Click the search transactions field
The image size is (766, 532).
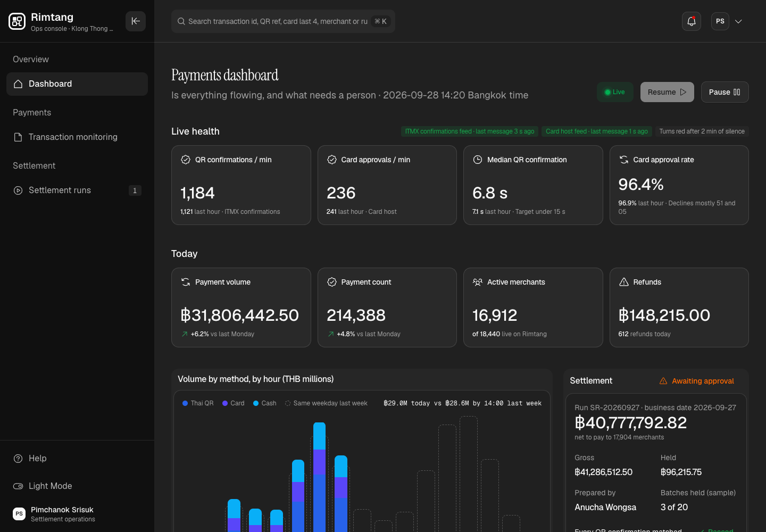pos(283,21)
